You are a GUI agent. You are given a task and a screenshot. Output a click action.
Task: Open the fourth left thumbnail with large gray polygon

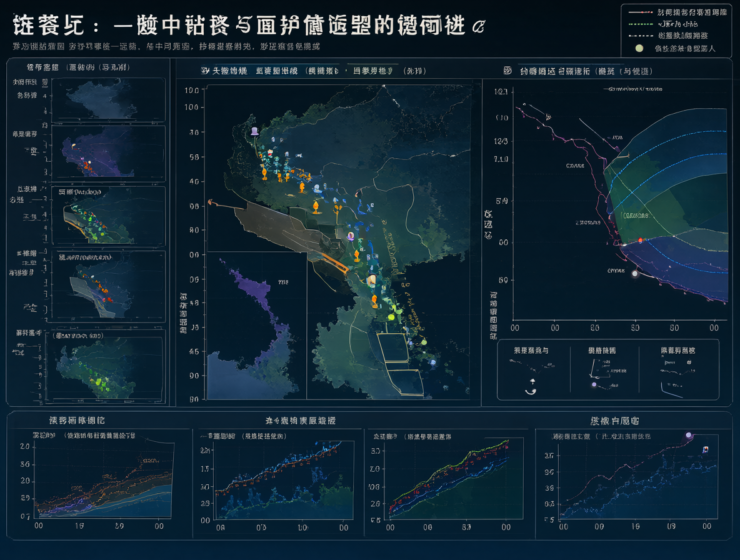pyautogui.click(x=109, y=286)
